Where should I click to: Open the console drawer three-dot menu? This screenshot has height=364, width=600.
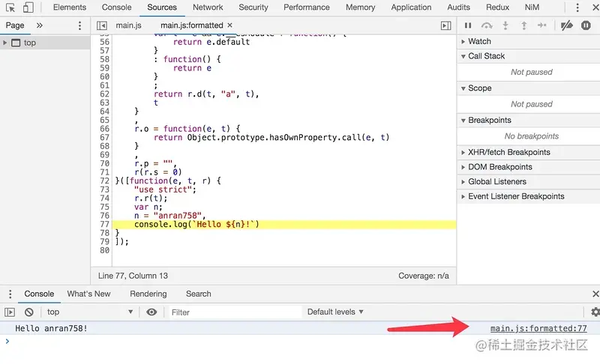(10, 294)
